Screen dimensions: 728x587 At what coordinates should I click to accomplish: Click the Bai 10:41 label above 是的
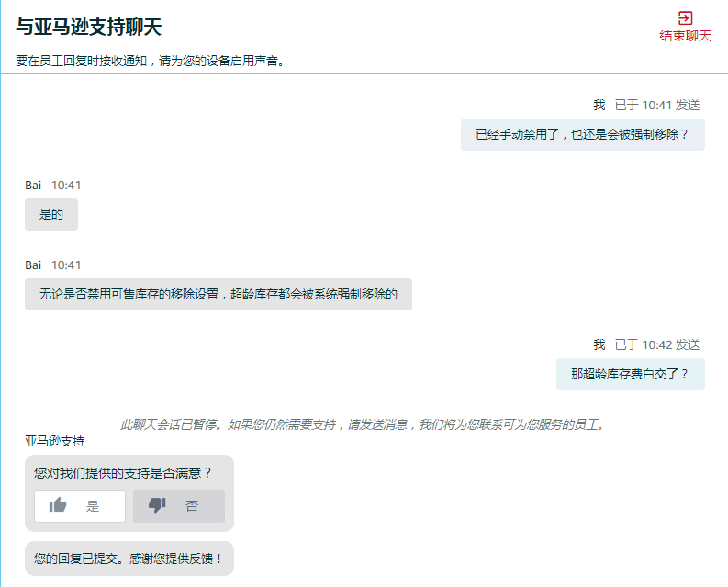pyautogui.click(x=53, y=185)
